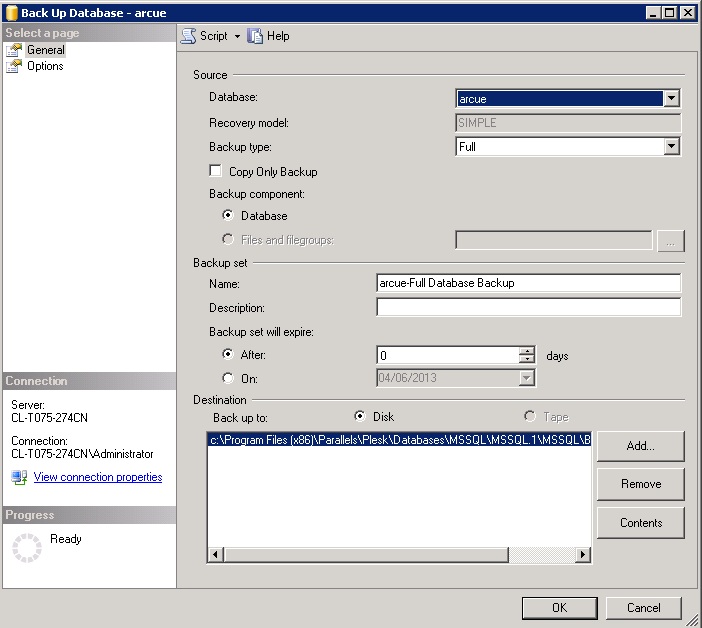The height and width of the screenshot is (628, 702).
Task: Open the expire On date dropdown
Action: 526,378
